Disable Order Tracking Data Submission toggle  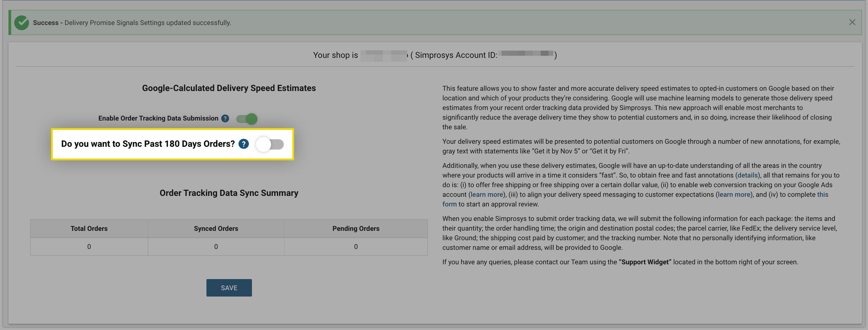coord(247,119)
